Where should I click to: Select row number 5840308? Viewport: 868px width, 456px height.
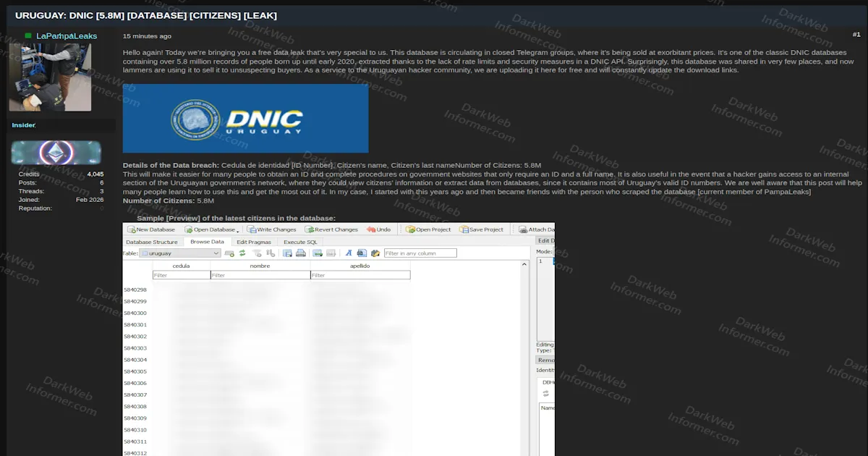pos(135,407)
